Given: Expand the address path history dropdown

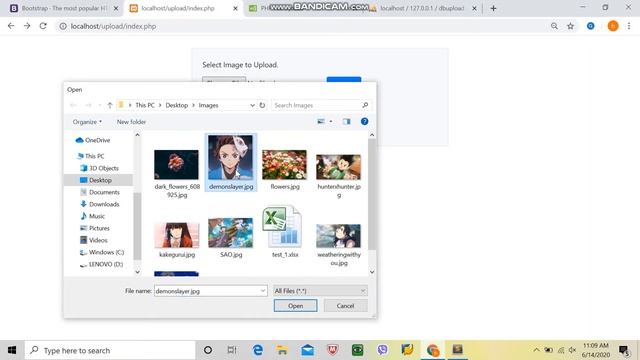Looking at the screenshot, I should [252, 105].
